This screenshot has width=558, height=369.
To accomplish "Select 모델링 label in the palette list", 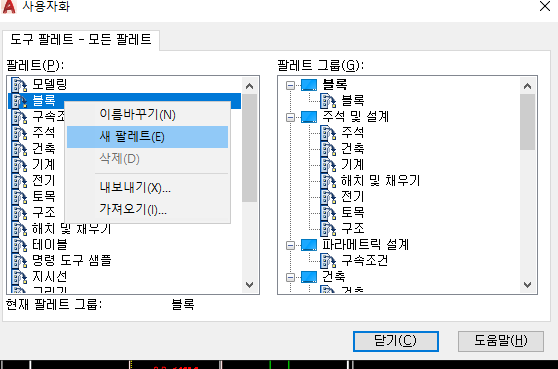I will pos(49,85).
